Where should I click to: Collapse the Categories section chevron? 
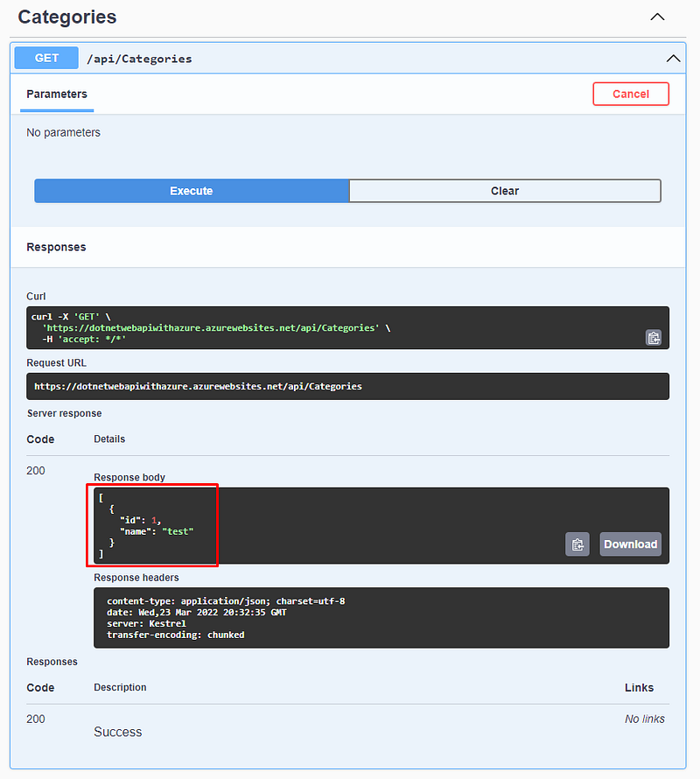pos(657,17)
